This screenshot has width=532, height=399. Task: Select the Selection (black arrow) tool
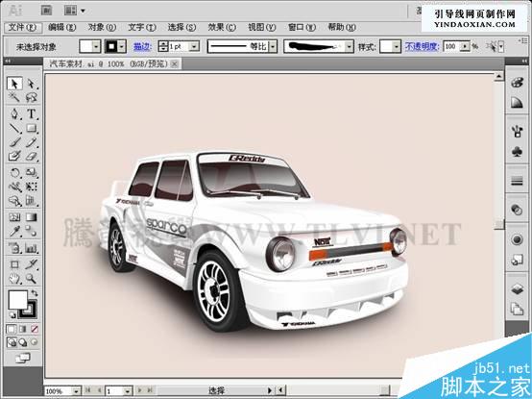click(x=14, y=84)
